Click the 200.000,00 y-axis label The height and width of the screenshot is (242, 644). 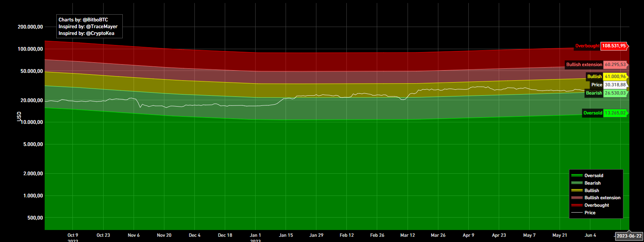tap(30, 27)
